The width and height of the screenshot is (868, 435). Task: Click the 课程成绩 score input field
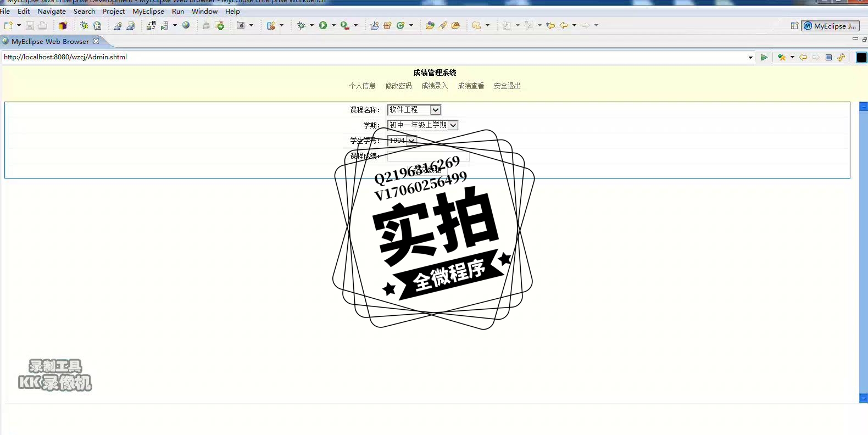[429, 156]
